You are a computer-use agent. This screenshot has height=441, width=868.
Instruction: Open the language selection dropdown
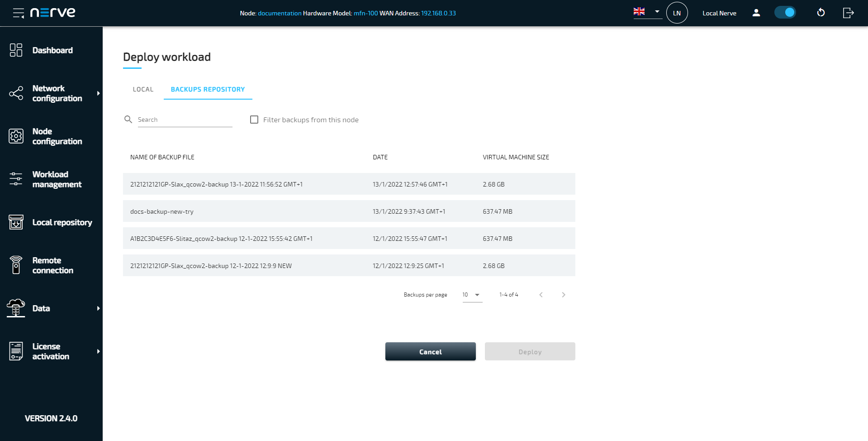[647, 11]
